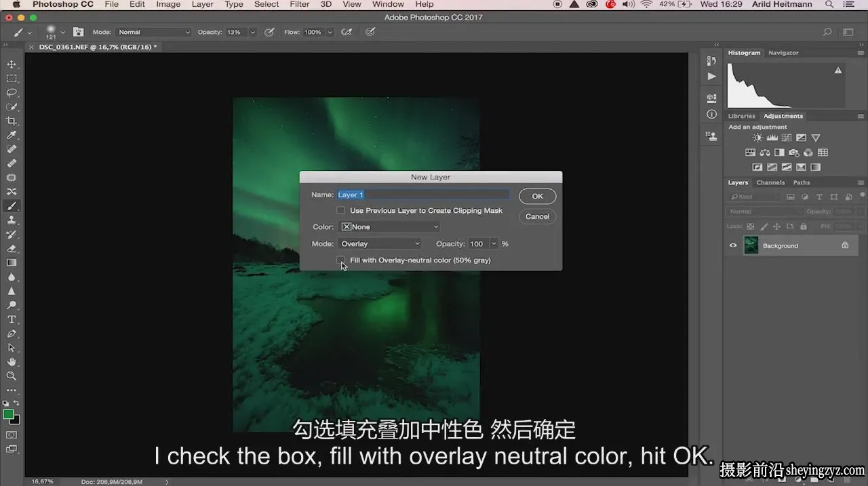
Task: Open the Filter menu
Action: click(x=300, y=4)
